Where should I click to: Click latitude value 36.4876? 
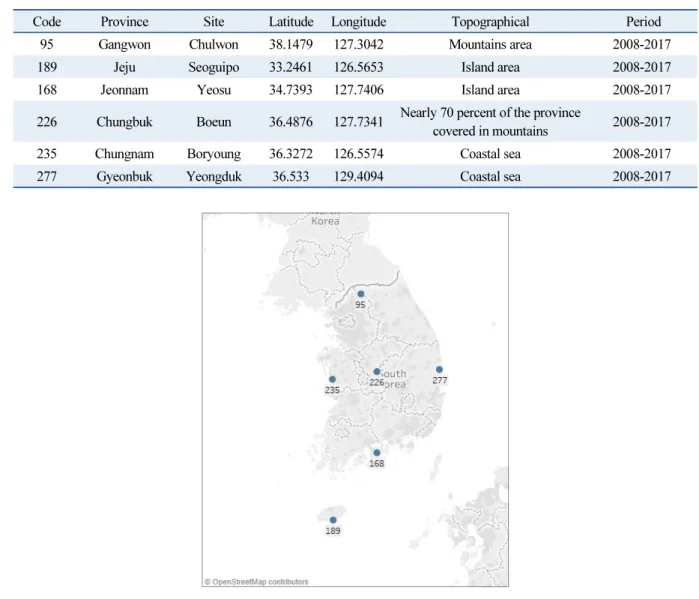(x=291, y=122)
